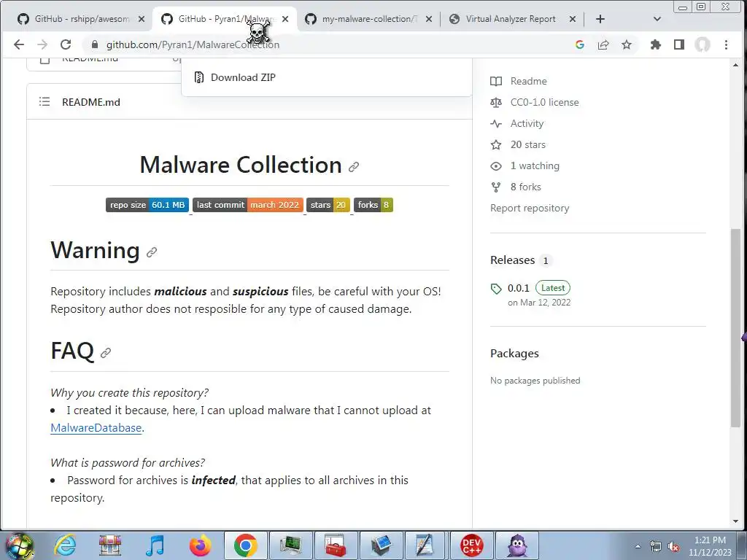The width and height of the screenshot is (747, 560).
Task: Go forward with the browser forward arrow
Action: pos(42,44)
